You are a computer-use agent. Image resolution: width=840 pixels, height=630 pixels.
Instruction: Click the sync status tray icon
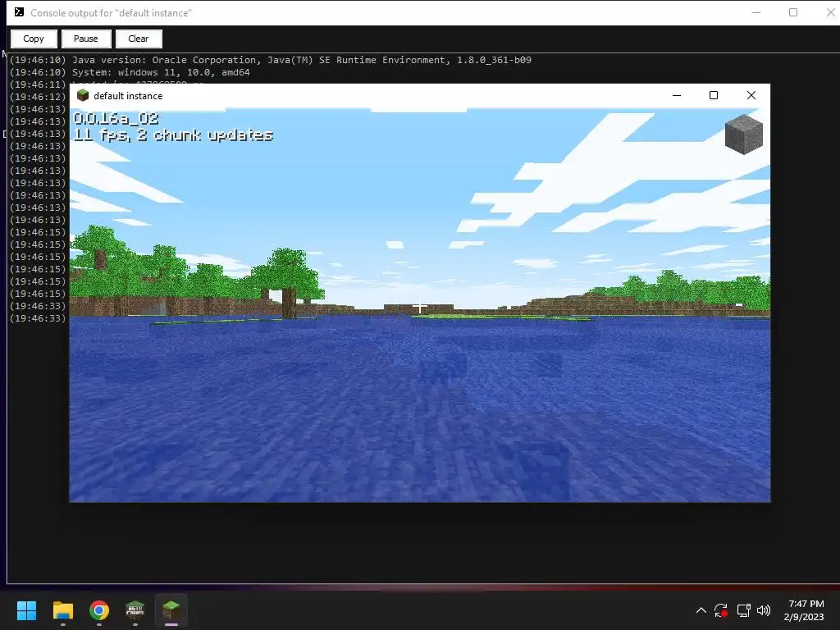coord(721,610)
